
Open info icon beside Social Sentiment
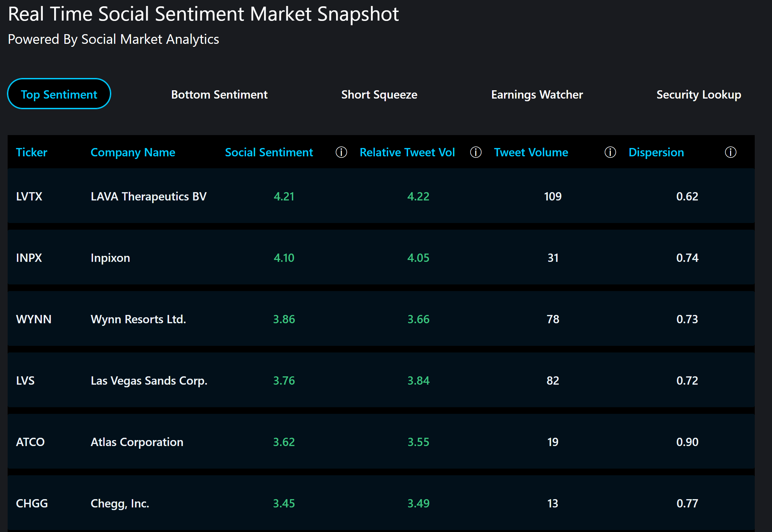(x=341, y=152)
